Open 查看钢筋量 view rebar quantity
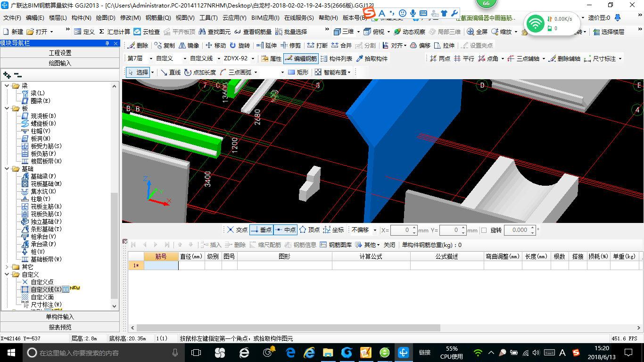 253,32
